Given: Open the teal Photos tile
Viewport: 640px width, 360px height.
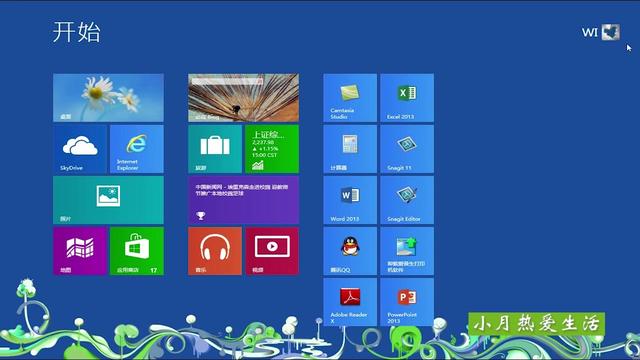Looking at the screenshot, I should [108, 200].
